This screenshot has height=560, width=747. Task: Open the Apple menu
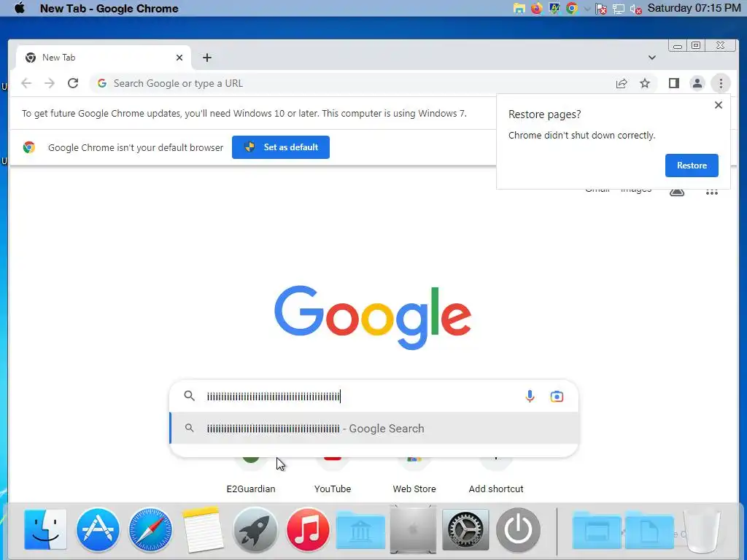tap(20, 8)
